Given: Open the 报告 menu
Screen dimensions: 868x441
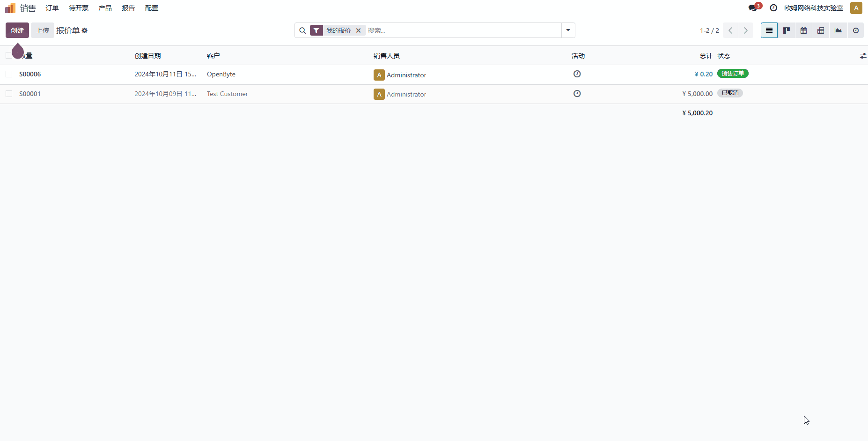Looking at the screenshot, I should (128, 8).
